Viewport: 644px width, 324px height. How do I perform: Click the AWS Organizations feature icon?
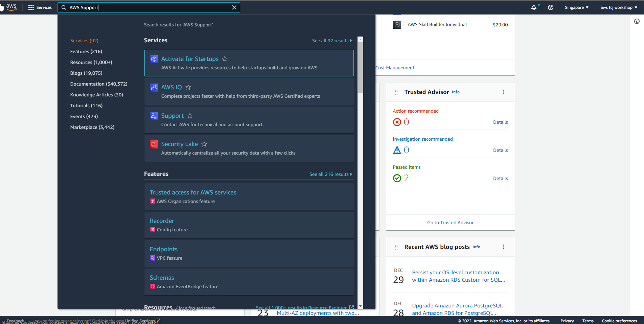pyautogui.click(x=153, y=201)
